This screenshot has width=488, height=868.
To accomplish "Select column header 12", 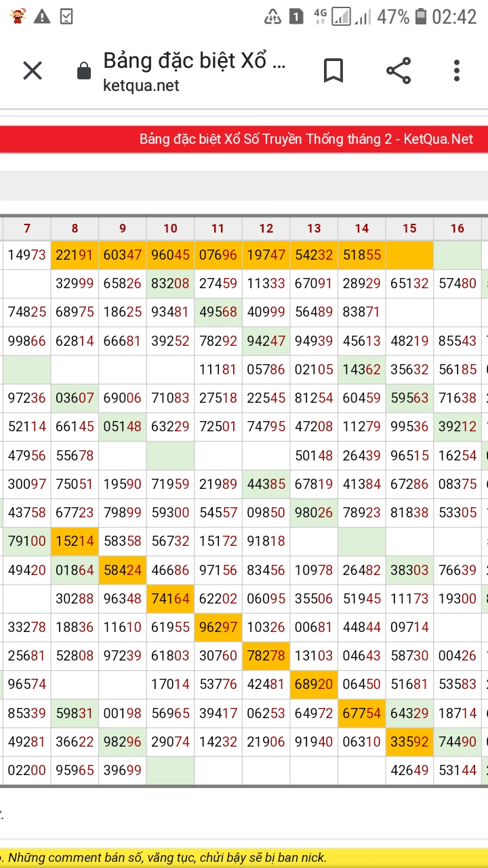I will pyautogui.click(x=266, y=229).
